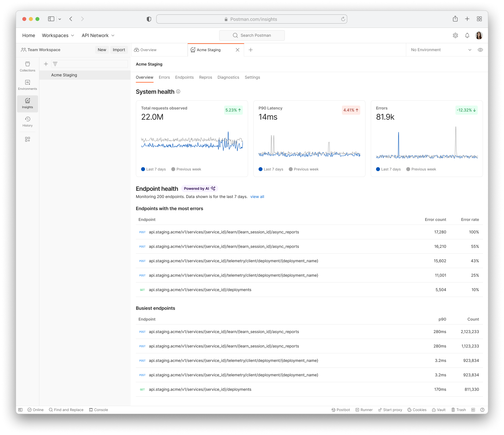Image resolution: width=504 pixels, height=435 pixels.
Task: Click the plus icon in sidebar list
Action: coord(46,64)
